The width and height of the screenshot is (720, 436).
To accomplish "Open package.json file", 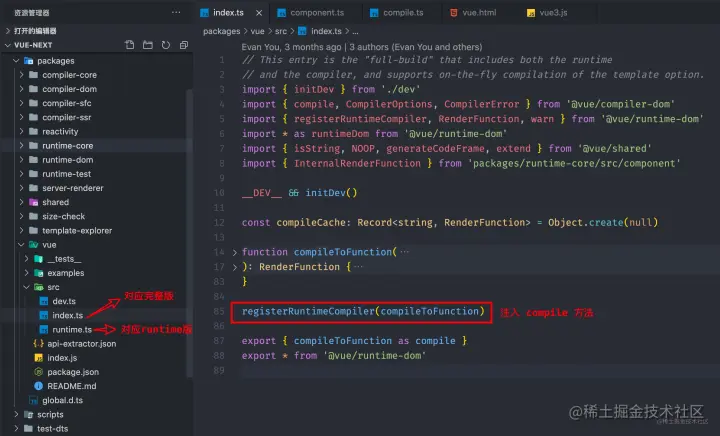I will click(73, 372).
